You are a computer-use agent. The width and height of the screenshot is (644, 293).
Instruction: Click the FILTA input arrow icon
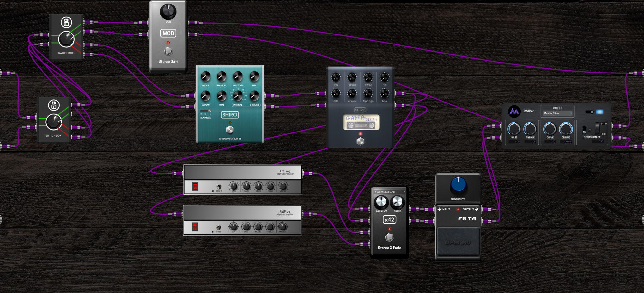[439, 209]
